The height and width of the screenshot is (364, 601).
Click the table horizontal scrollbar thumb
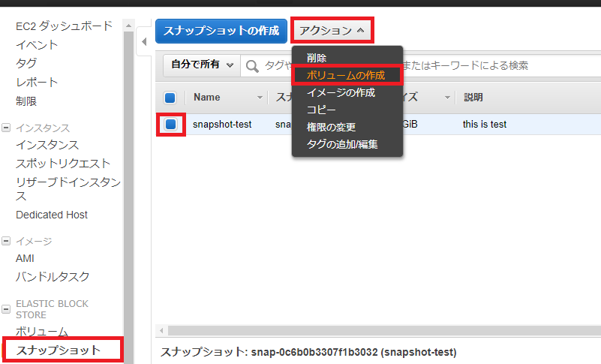pos(384,330)
